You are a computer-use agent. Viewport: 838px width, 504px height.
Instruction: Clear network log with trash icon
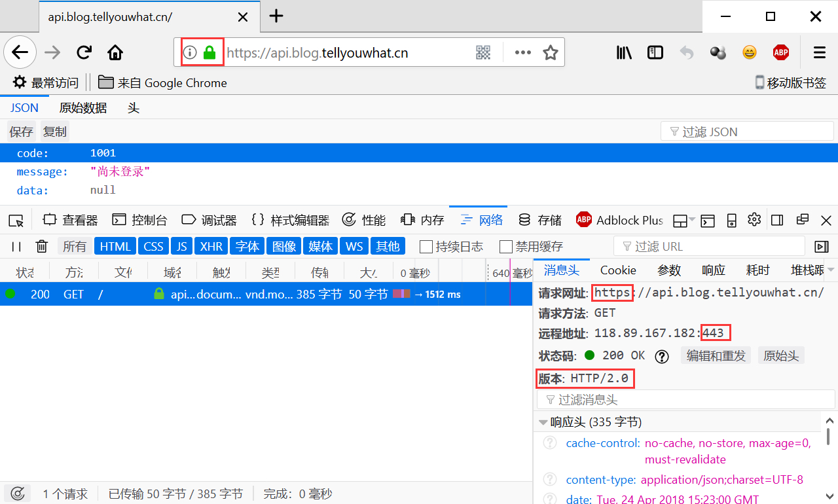[42, 246]
